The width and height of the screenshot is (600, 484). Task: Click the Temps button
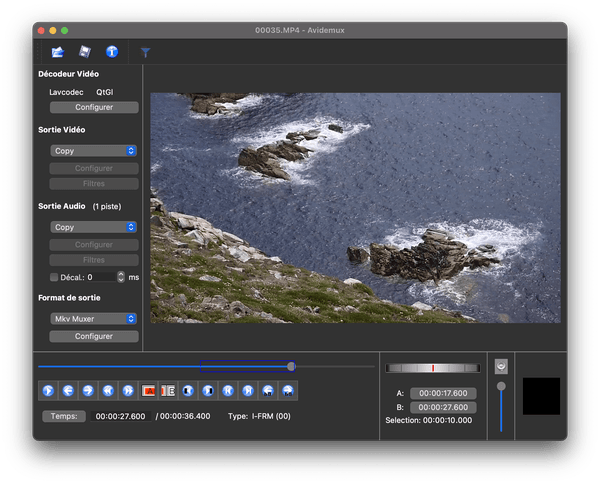pos(64,416)
